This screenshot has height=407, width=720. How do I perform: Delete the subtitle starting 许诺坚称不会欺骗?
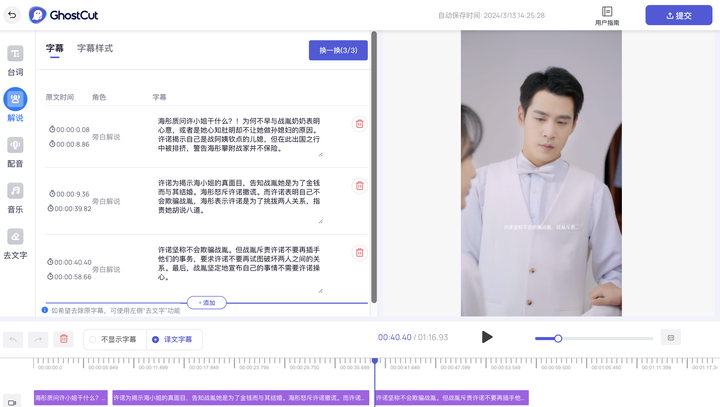point(360,252)
